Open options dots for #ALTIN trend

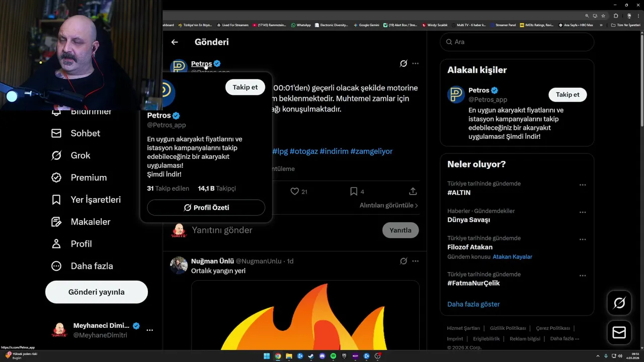click(583, 185)
